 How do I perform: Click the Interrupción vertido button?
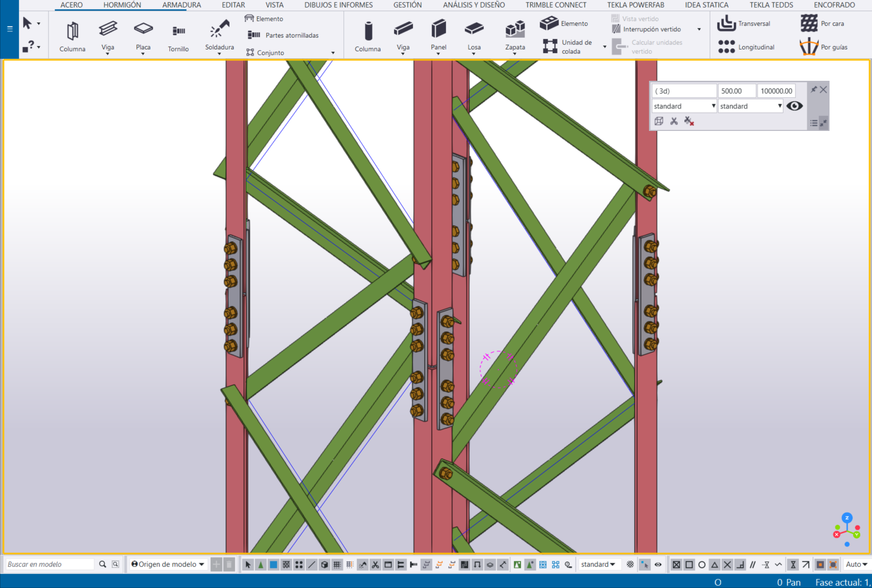(646, 29)
